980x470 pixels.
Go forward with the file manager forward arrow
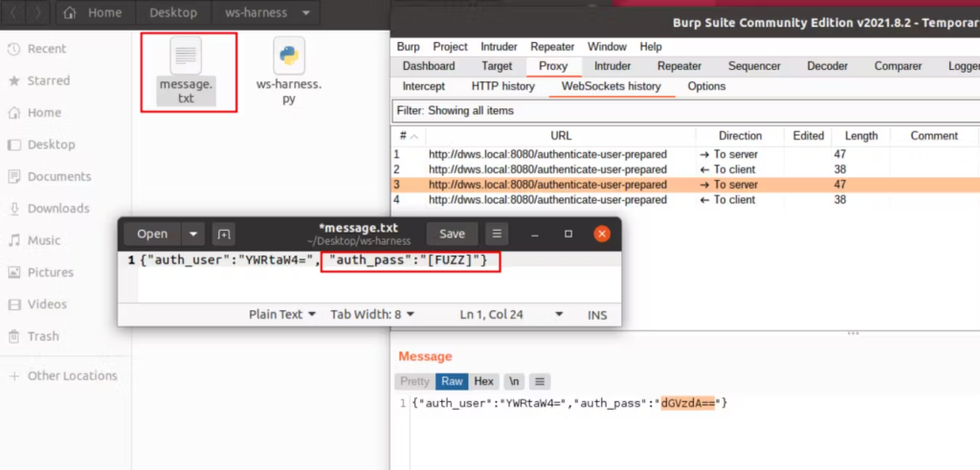(x=38, y=12)
